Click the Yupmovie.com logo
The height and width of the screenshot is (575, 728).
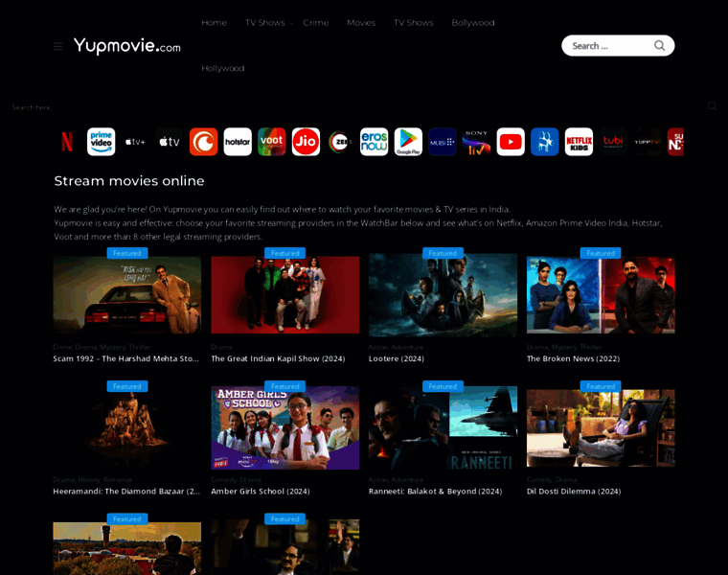(x=126, y=46)
